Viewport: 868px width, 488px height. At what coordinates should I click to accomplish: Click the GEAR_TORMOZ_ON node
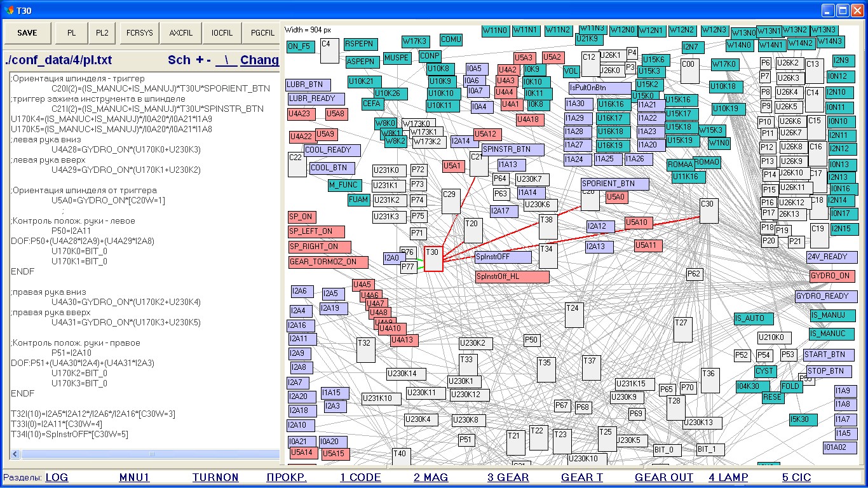click(x=328, y=262)
